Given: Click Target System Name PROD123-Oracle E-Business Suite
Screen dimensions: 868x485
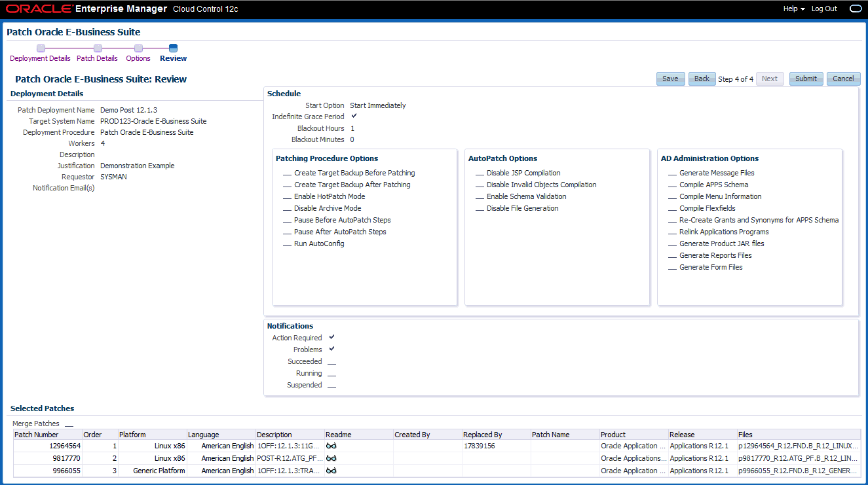Looking at the screenshot, I should pyautogui.click(x=153, y=121).
